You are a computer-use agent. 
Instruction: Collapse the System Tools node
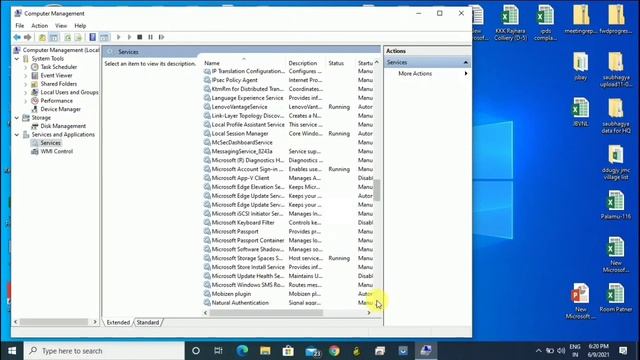tap(17, 59)
